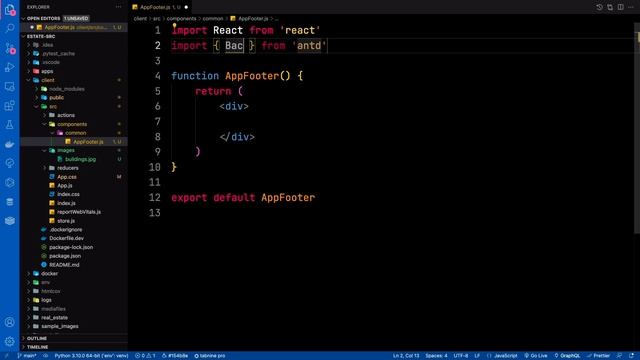Click the Split Editor icon

pyautogui.click(x=620, y=7)
